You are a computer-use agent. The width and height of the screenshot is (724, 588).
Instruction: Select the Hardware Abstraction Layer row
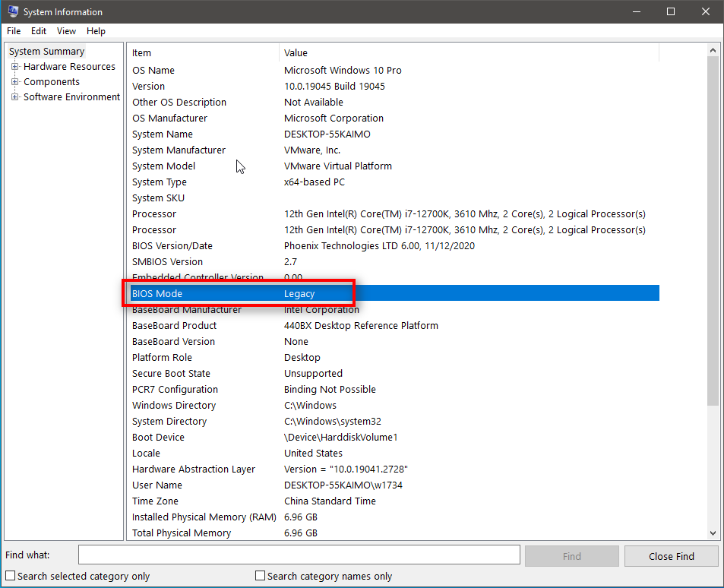point(394,469)
